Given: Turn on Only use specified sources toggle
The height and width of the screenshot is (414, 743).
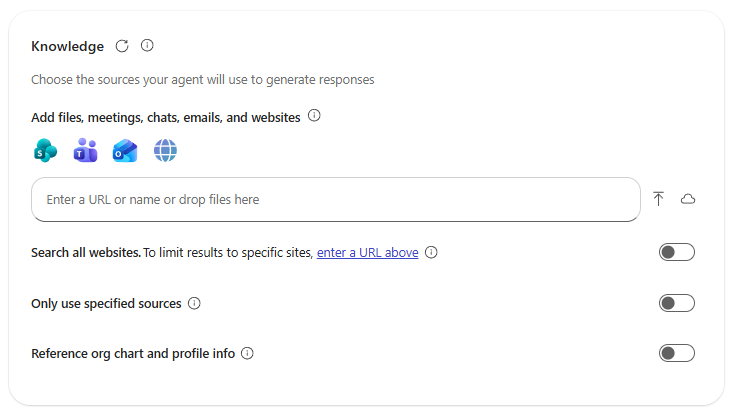Looking at the screenshot, I should pyautogui.click(x=676, y=303).
